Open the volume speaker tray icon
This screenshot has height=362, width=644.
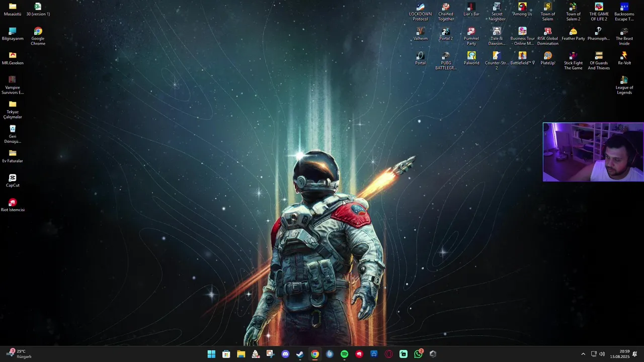(602, 354)
